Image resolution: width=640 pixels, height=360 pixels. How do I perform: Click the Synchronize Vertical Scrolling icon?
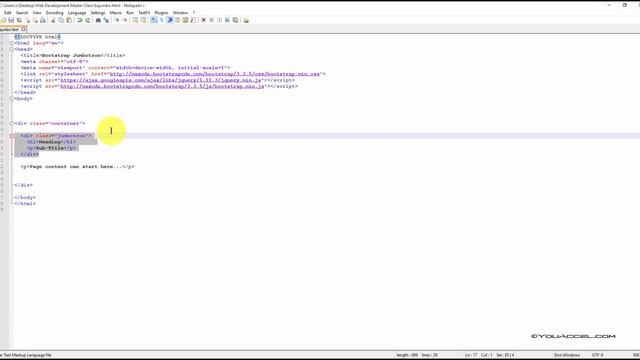135,20
